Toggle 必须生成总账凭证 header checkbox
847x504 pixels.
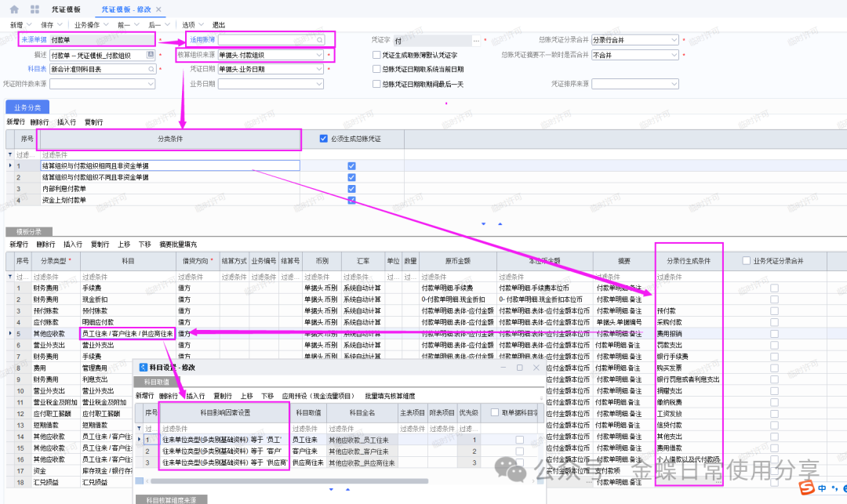click(x=324, y=140)
